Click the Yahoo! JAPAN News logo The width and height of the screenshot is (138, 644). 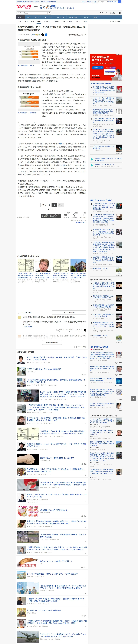pos(27,7)
